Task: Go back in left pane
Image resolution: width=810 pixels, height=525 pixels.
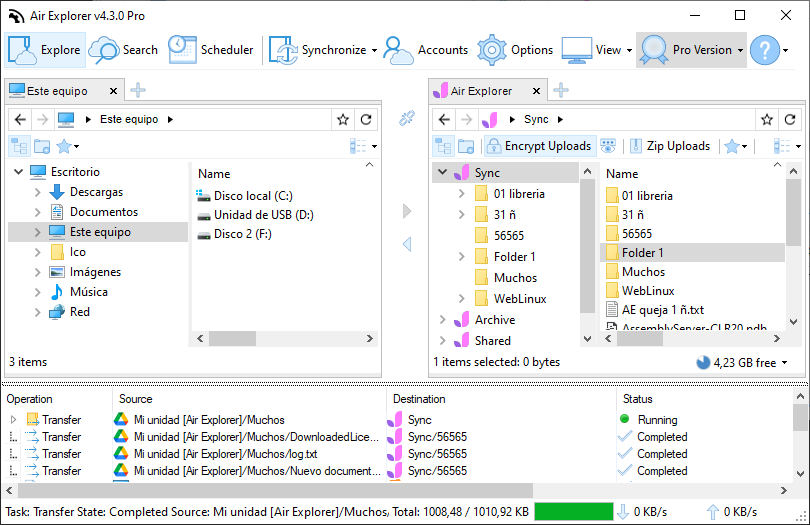Action: coord(20,120)
